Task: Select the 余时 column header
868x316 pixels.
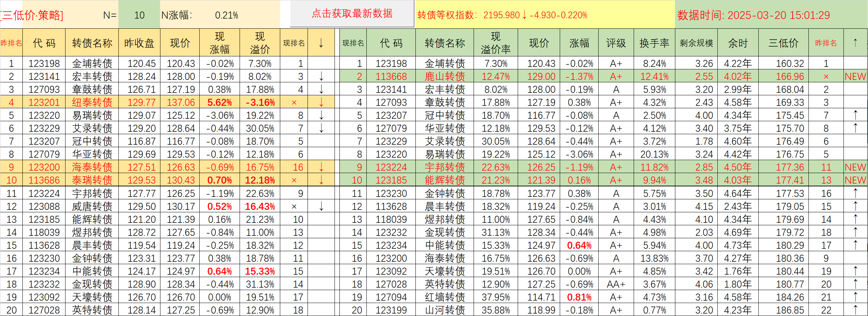Action: [x=738, y=43]
